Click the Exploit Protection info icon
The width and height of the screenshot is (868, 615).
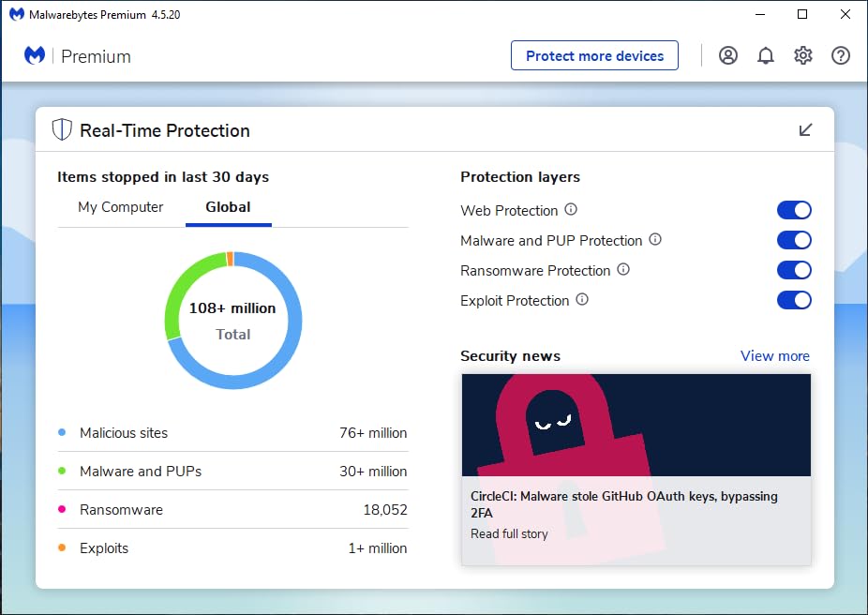(582, 301)
